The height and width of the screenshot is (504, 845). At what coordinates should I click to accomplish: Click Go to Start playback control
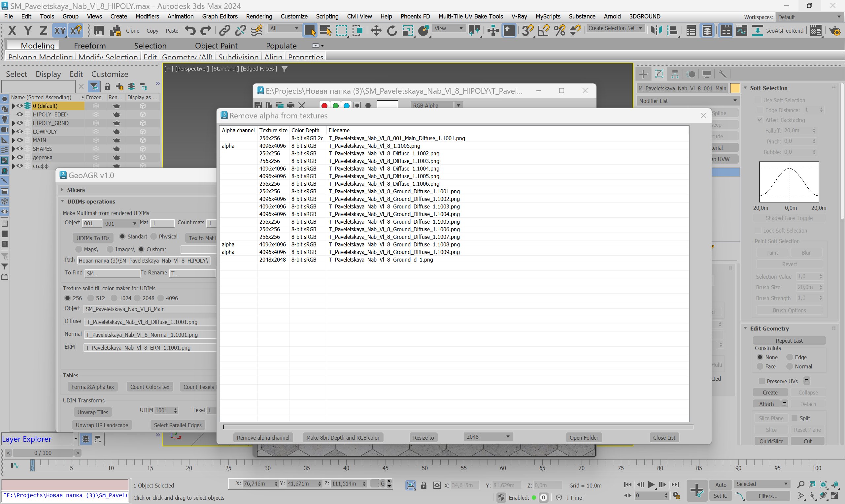pos(628,485)
